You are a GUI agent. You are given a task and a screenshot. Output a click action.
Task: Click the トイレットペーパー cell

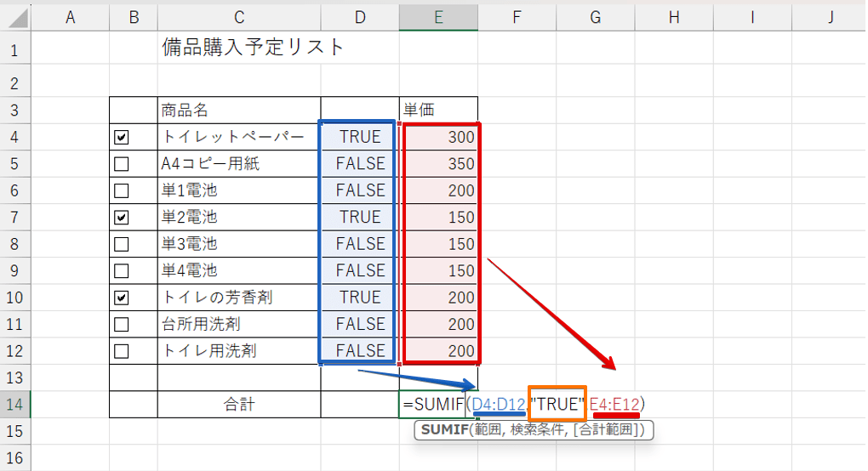239,137
